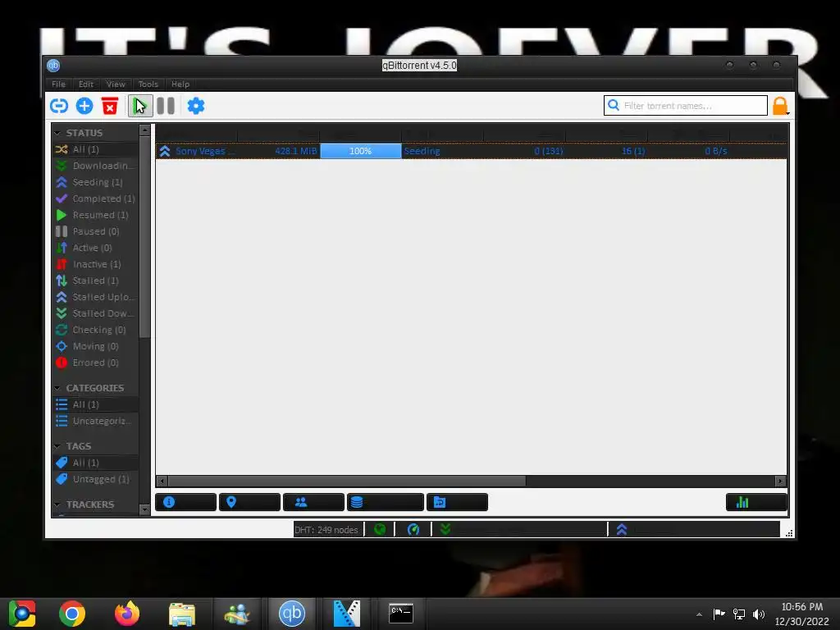Viewport: 840px width, 630px height.
Task: Open Options via blue gear icon
Action: (x=195, y=106)
